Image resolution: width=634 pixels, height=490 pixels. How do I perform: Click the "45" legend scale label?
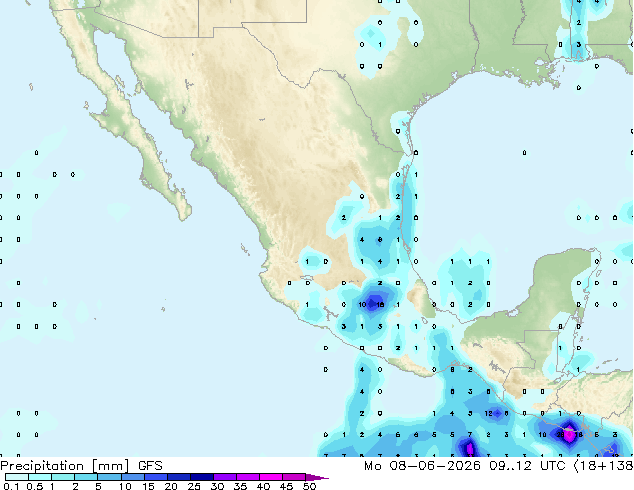coord(286,486)
